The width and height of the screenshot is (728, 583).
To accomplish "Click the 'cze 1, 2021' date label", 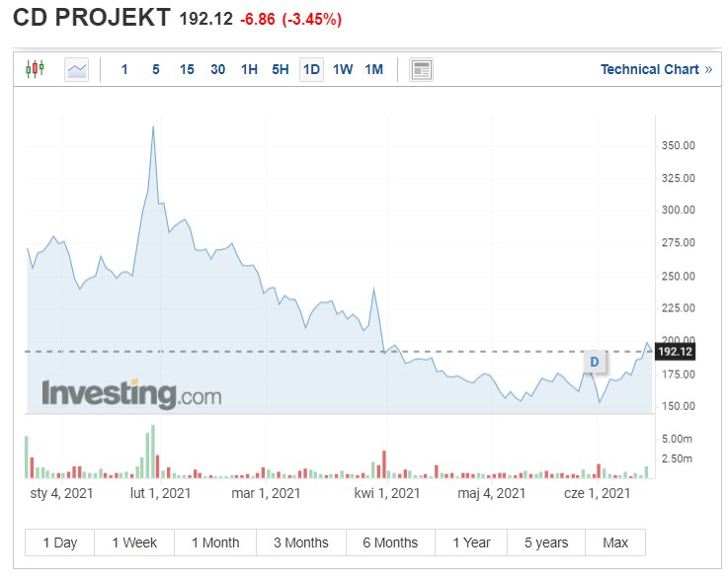I will 597,493.
